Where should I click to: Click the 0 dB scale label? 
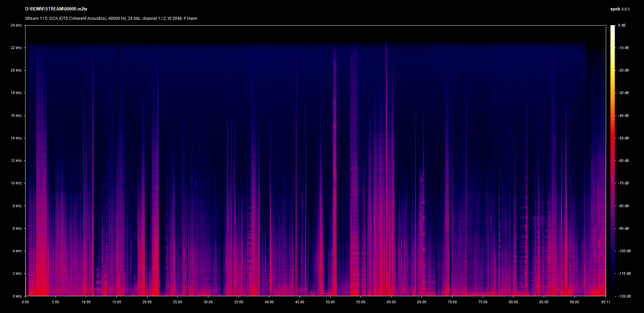pyautogui.click(x=622, y=25)
